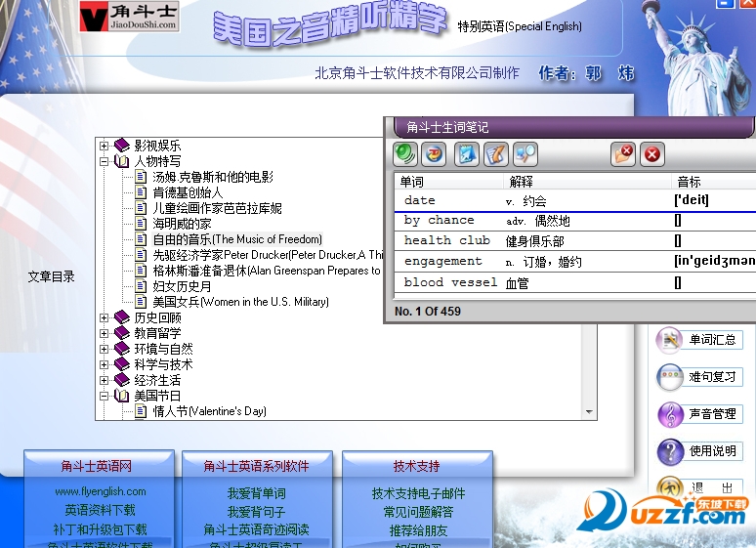Image resolution: width=756 pixels, height=548 pixels.
Task: Sort by the 解释 column header
Action: coord(587,182)
